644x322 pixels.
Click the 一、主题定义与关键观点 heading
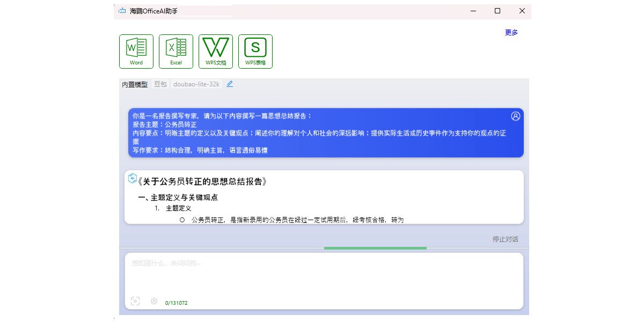(x=178, y=197)
